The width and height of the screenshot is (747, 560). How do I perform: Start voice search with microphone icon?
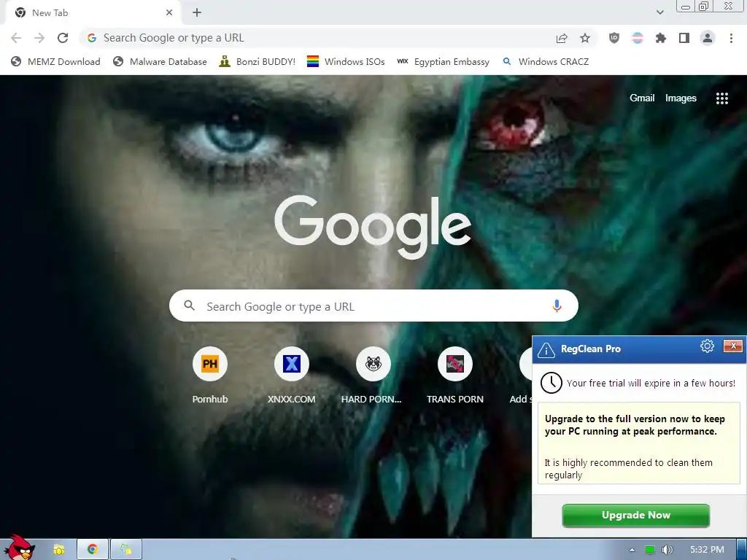(557, 306)
